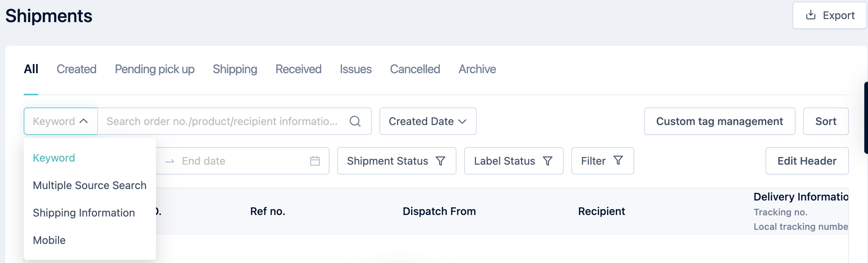Switch to the Archive tab
Image resolution: width=868 pixels, height=263 pixels.
click(477, 69)
